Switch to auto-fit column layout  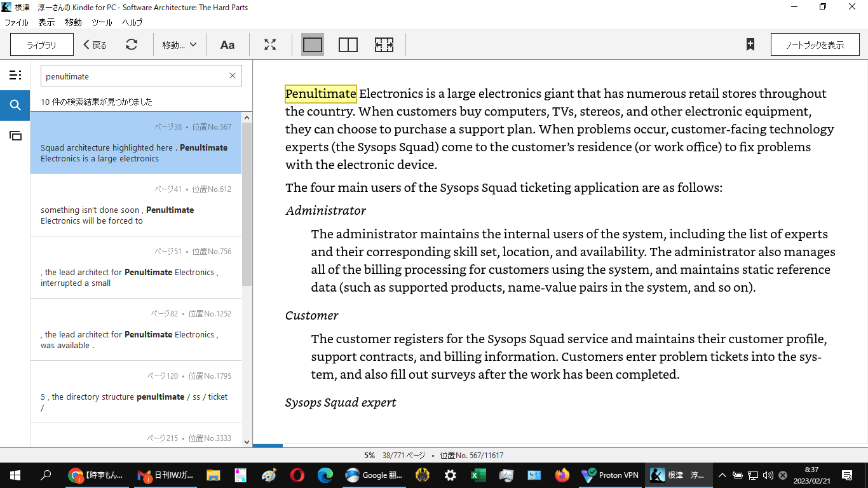pos(384,44)
